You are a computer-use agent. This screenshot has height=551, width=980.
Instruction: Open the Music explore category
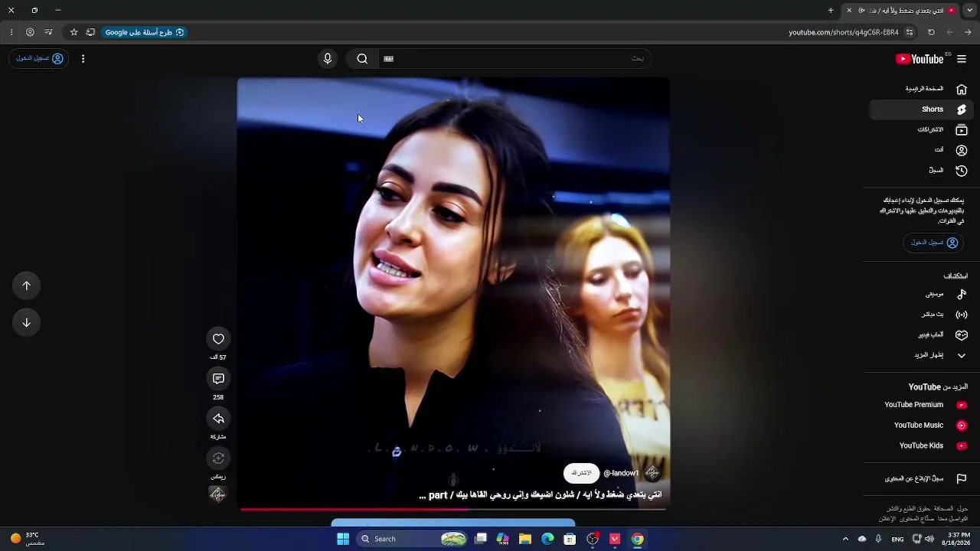(x=922, y=294)
